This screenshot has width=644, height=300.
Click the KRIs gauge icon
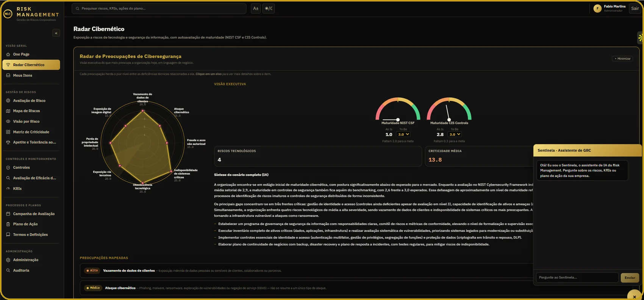[8, 189]
